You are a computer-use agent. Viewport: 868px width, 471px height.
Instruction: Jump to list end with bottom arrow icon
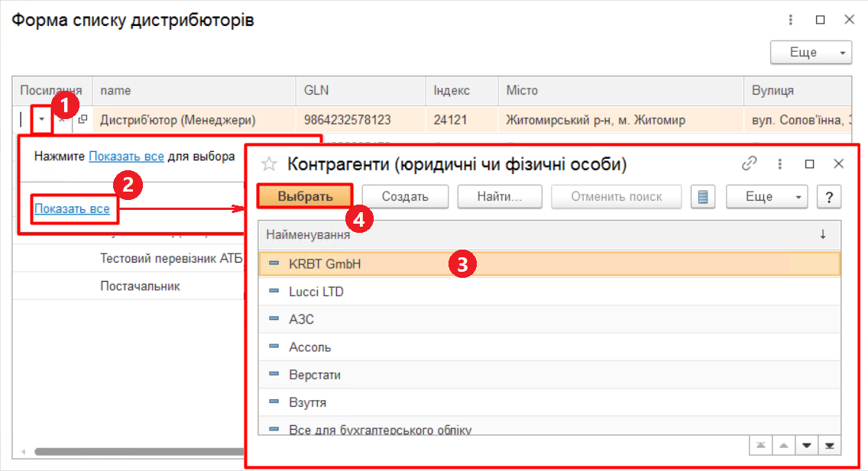[x=831, y=444]
